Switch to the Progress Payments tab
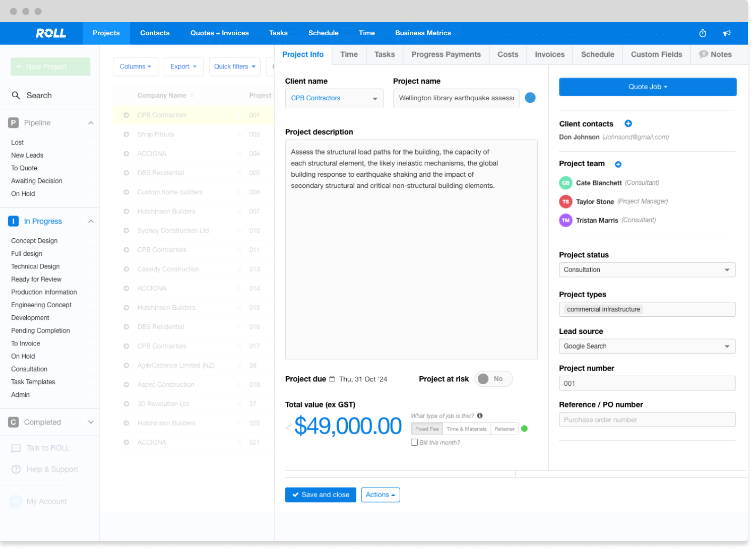 point(446,54)
